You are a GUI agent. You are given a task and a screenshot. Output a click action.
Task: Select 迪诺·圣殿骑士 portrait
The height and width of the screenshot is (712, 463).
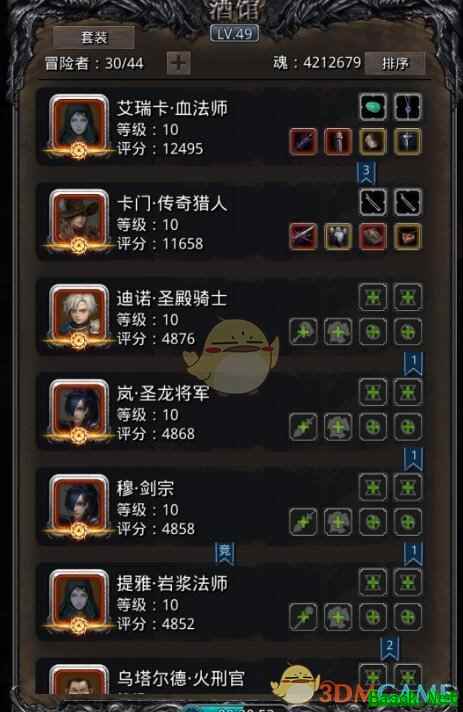(79, 316)
